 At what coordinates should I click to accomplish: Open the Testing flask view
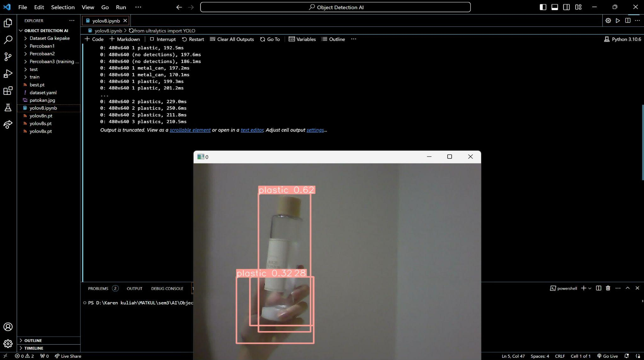click(8, 108)
